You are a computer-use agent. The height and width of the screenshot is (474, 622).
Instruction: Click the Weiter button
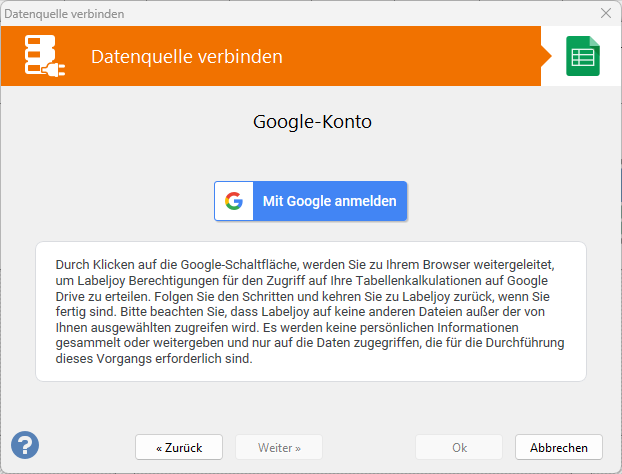pos(279,447)
